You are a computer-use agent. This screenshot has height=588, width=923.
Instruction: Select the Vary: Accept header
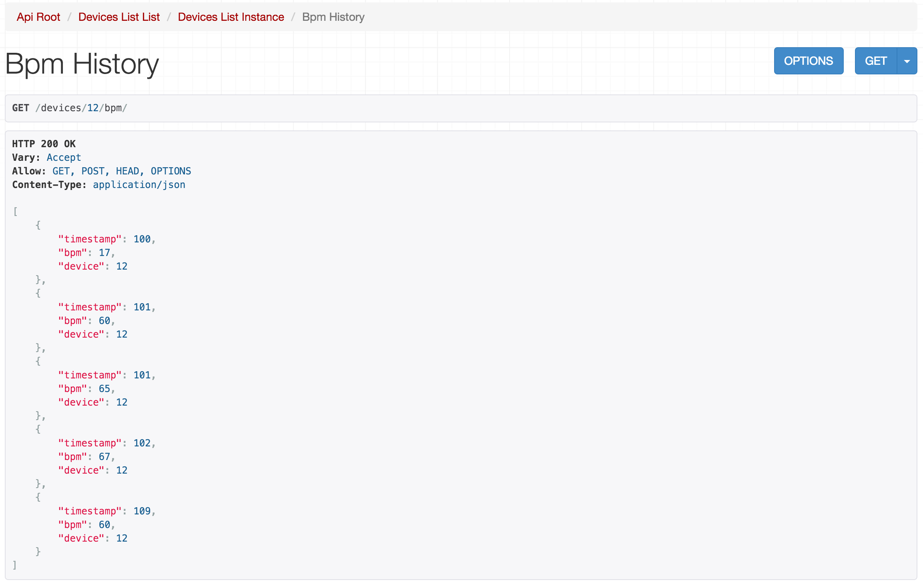click(x=46, y=158)
